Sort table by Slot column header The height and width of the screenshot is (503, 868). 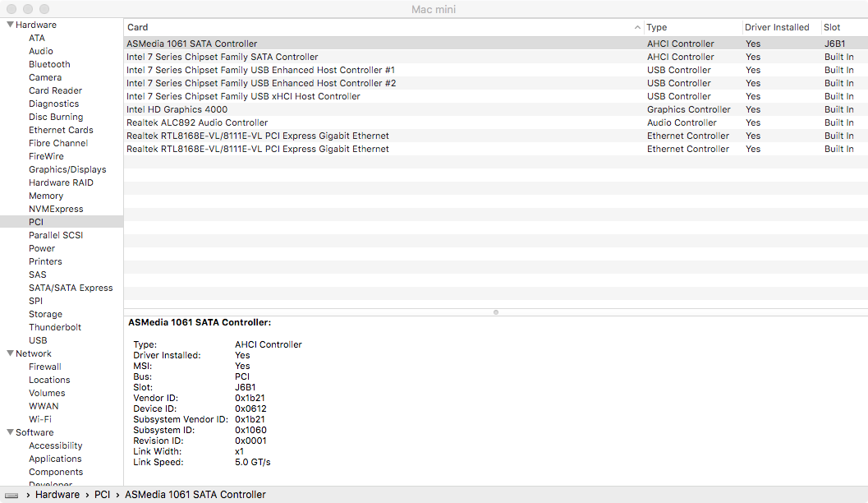coord(832,27)
